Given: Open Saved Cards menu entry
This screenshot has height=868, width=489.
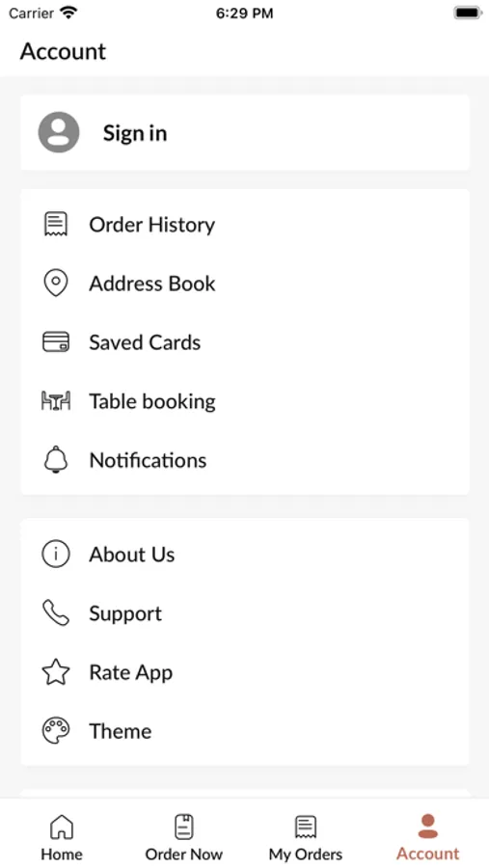Looking at the screenshot, I should pos(245,342).
